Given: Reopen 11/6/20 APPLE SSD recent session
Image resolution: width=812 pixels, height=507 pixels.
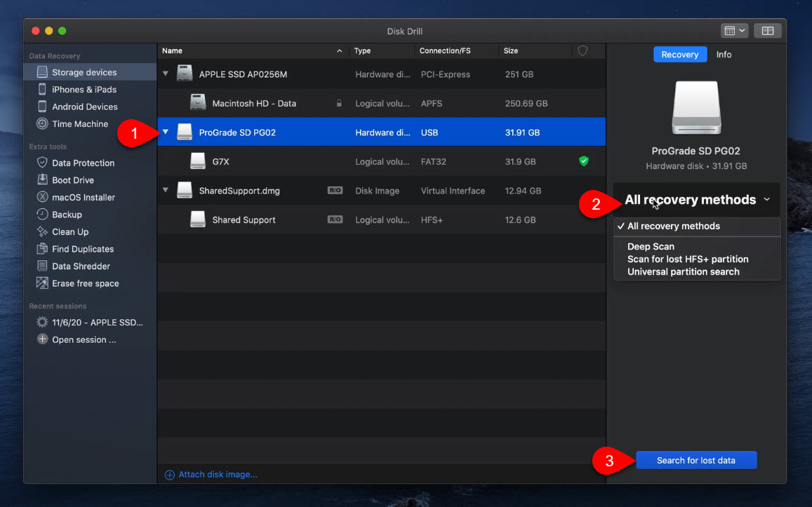Looking at the screenshot, I should tap(97, 323).
